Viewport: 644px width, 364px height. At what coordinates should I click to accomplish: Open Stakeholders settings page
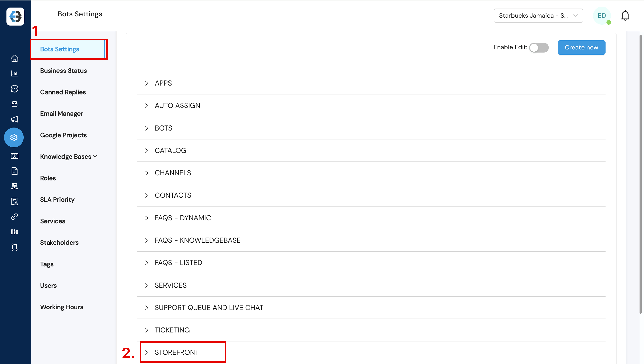pyautogui.click(x=59, y=243)
